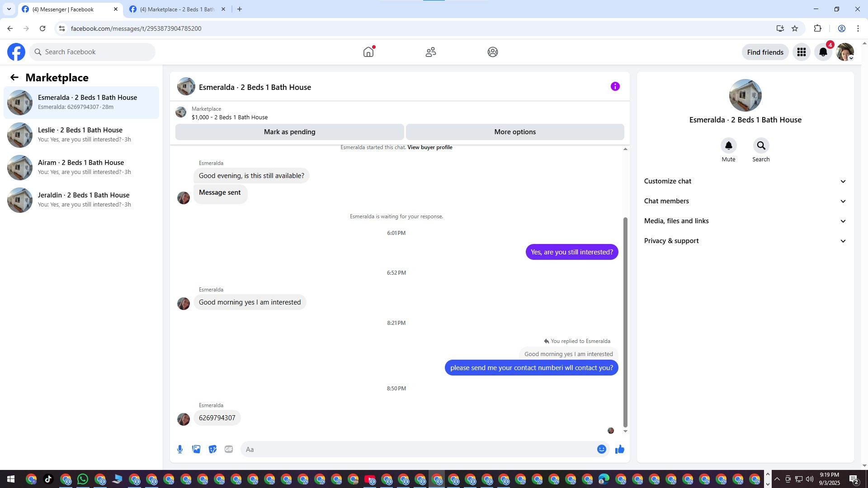The height and width of the screenshot is (488, 868).
Task: Send a voice clip with microphone icon
Action: [180, 449]
